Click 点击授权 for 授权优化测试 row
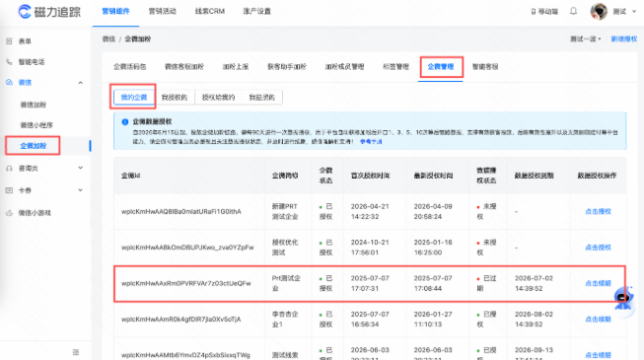The image size is (644, 360). pyautogui.click(x=598, y=248)
